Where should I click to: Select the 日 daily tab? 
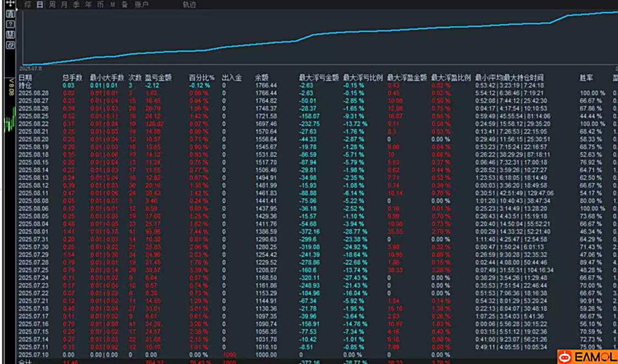tap(40, 5)
